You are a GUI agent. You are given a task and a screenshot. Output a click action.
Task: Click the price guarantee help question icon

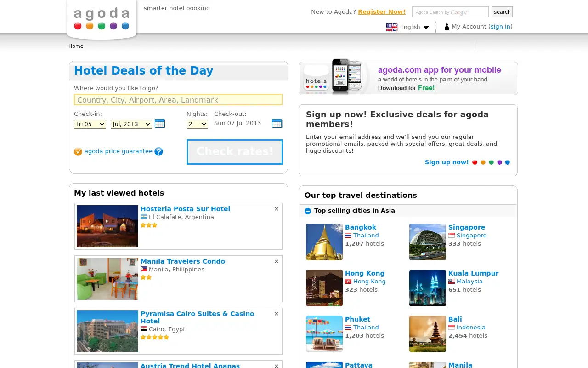(x=158, y=151)
